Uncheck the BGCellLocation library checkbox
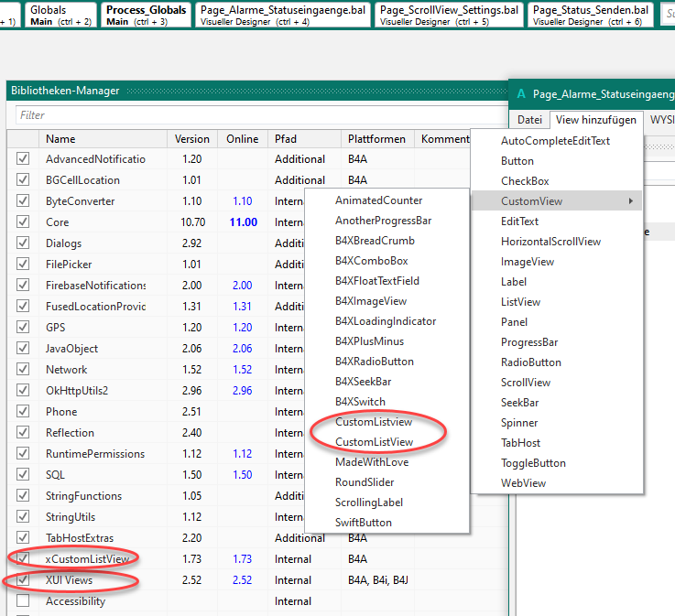Viewport: 675px width, 616px height. [x=23, y=179]
